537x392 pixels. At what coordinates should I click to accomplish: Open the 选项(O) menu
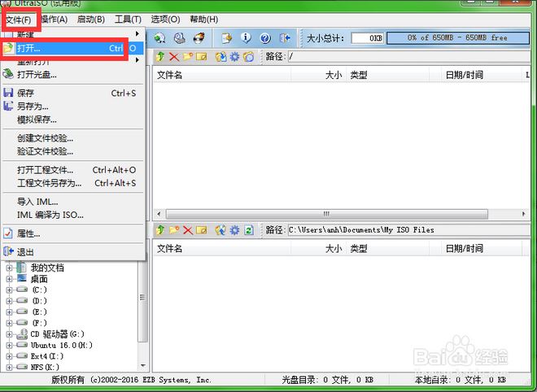165,20
